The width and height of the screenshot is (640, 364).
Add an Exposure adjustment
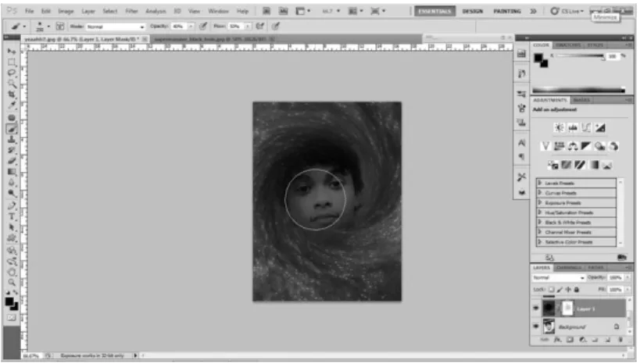point(600,128)
